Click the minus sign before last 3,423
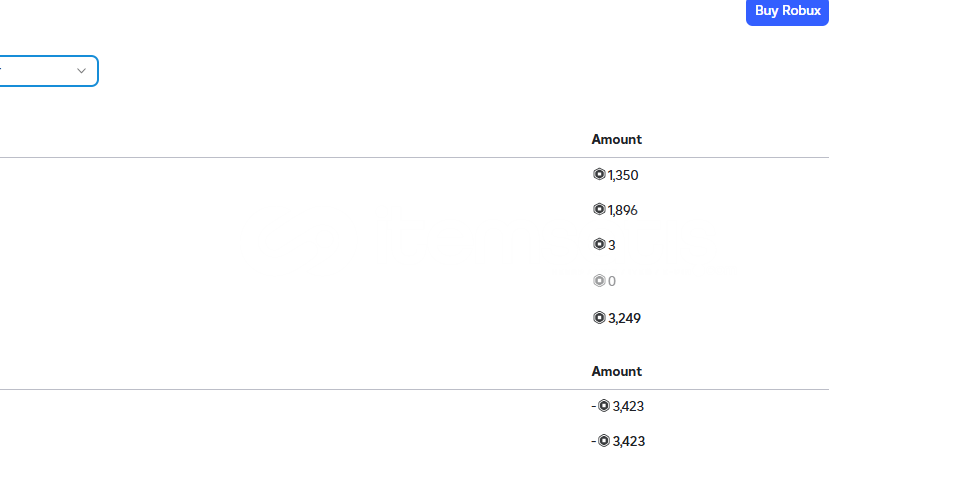Image resolution: width=977 pixels, height=482 pixels. [594, 441]
